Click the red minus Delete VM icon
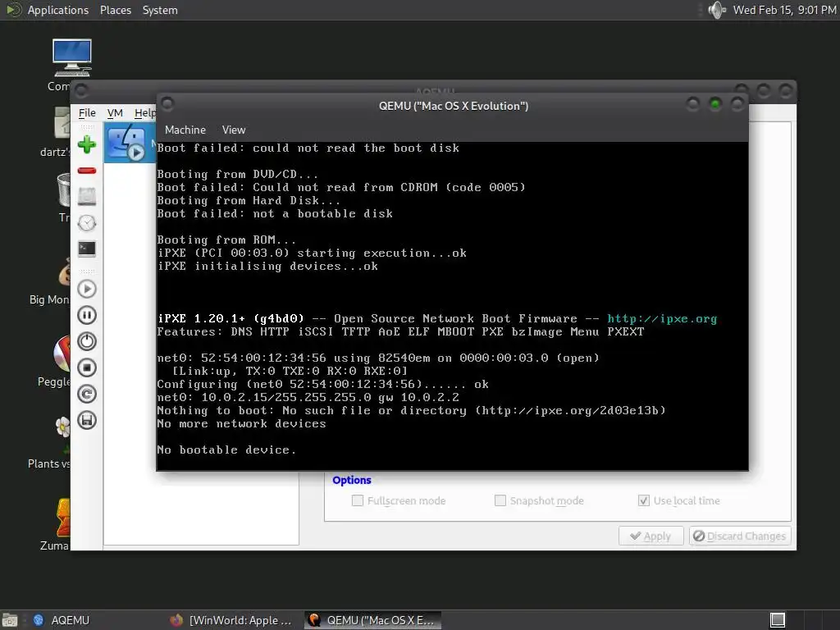The height and width of the screenshot is (630, 840). [87, 171]
